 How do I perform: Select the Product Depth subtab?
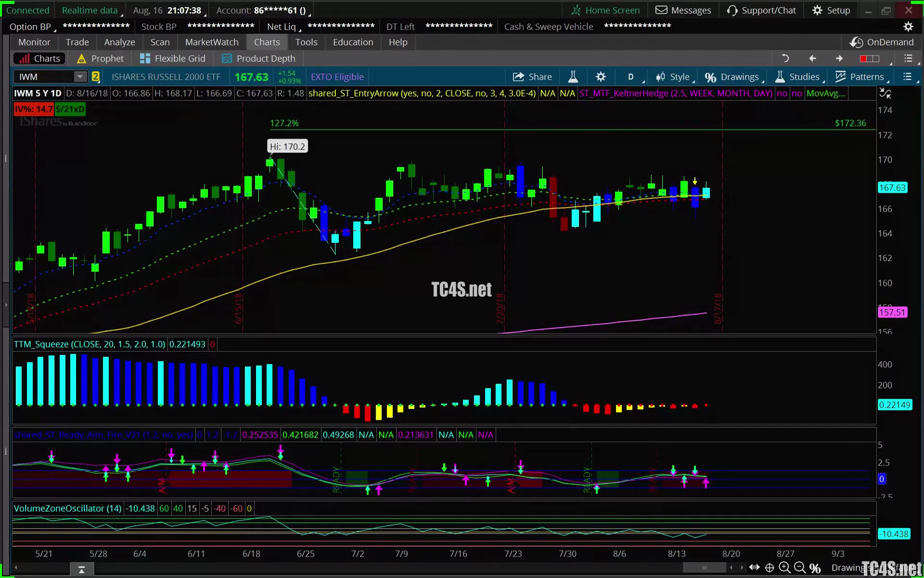click(258, 58)
